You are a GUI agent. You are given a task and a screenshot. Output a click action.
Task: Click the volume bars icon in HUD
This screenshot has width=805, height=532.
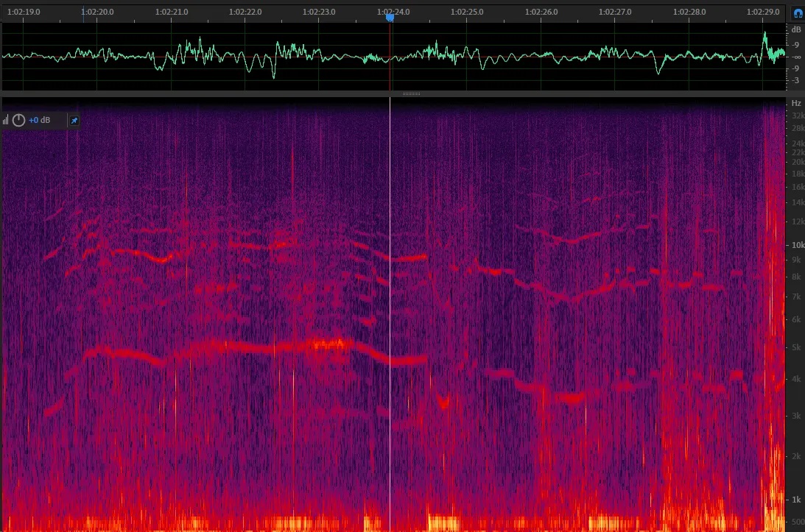[x=6, y=120]
